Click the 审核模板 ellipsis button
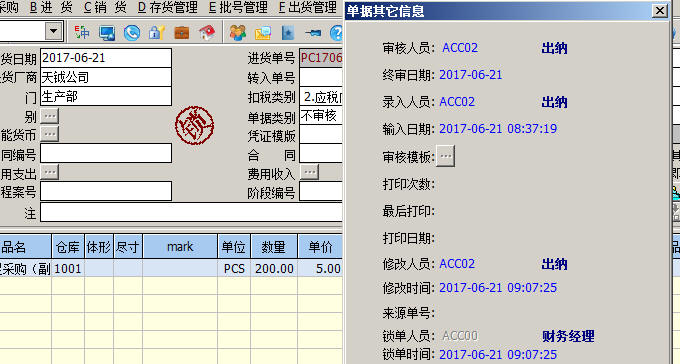This screenshot has width=680, height=364. click(446, 156)
